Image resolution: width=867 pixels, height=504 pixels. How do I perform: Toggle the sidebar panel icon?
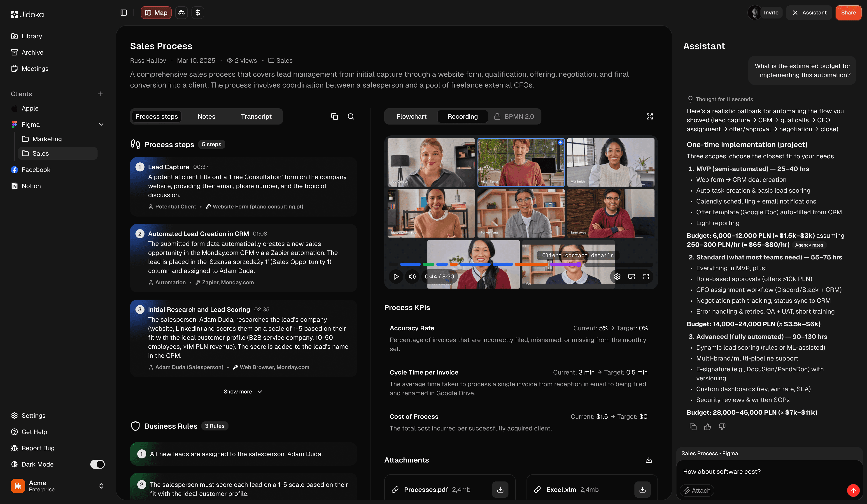pos(124,13)
